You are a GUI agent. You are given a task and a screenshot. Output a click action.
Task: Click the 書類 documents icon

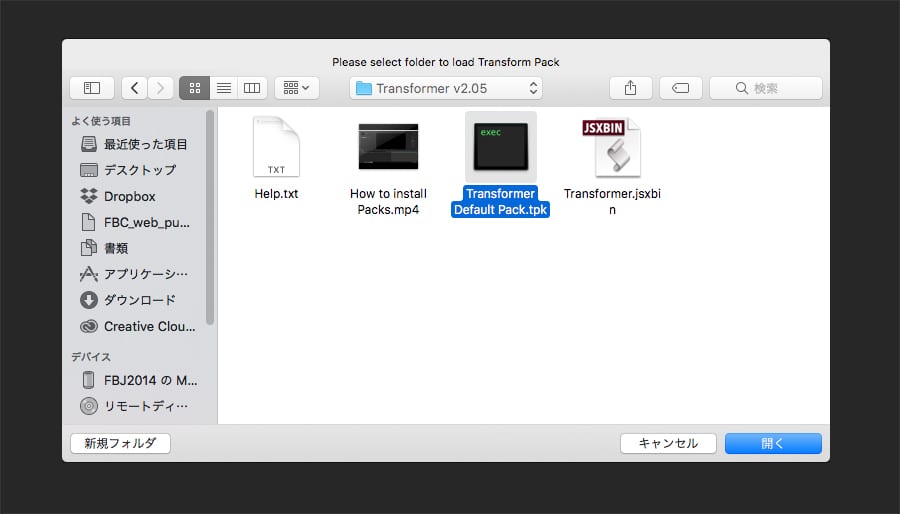[88, 248]
